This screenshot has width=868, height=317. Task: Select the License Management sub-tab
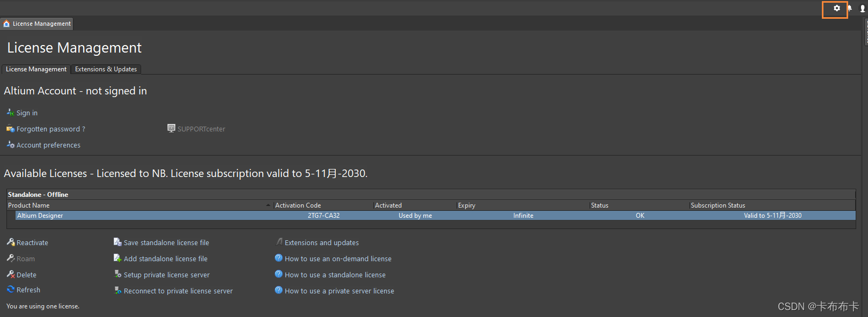point(36,69)
